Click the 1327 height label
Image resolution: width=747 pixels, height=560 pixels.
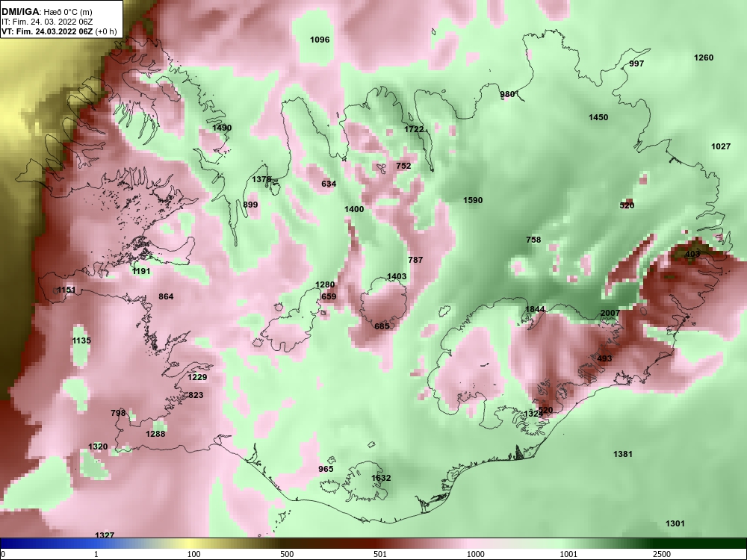coord(105,535)
